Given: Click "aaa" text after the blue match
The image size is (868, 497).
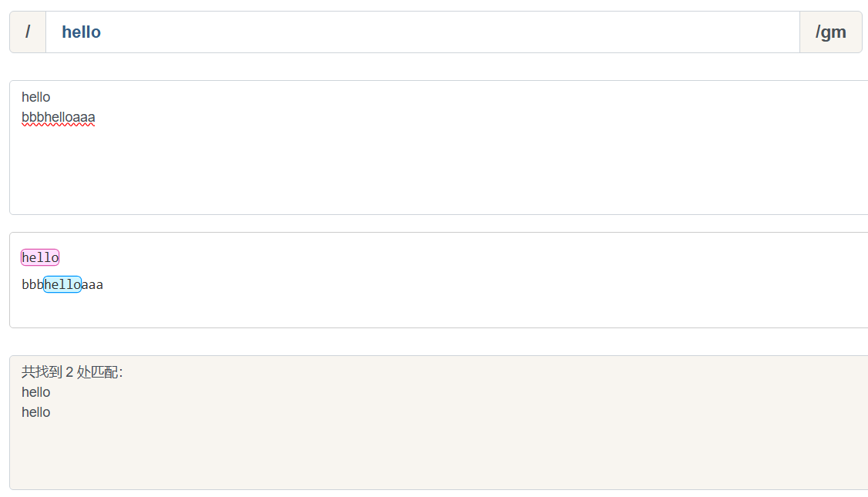Looking at the screenshot, I should pos(92,284).
